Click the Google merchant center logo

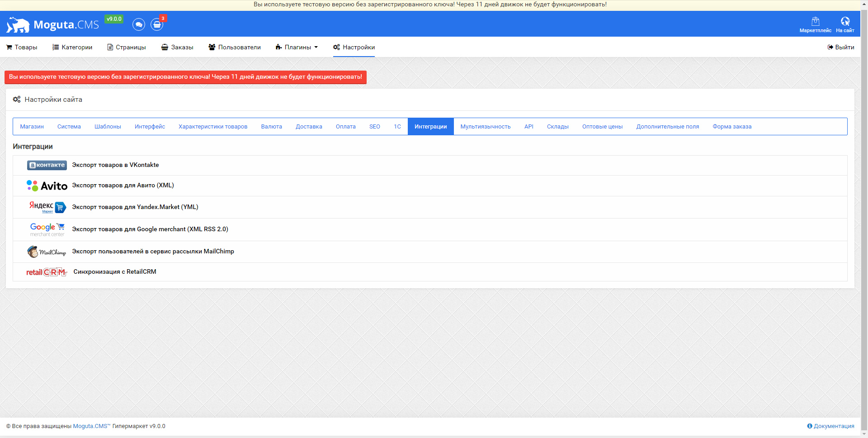pyautogui.click(x=47, y=229)
